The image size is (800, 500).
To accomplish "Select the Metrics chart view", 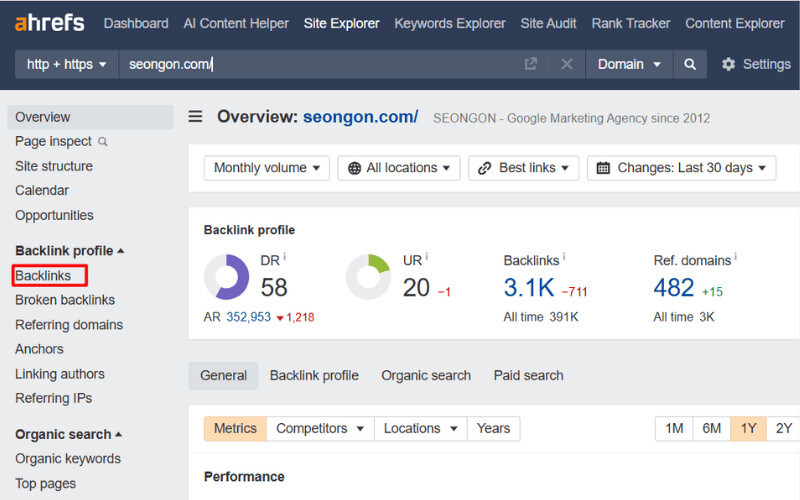I will point(235,428).
